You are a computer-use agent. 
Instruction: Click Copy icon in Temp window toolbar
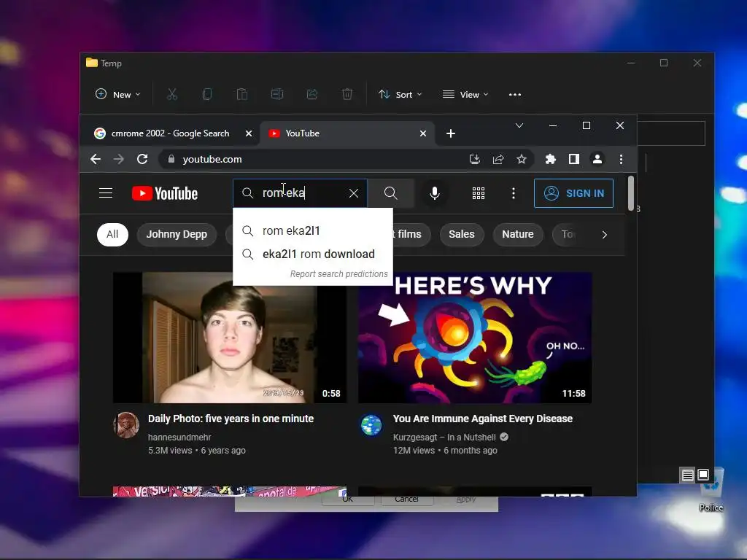(207, 94)
